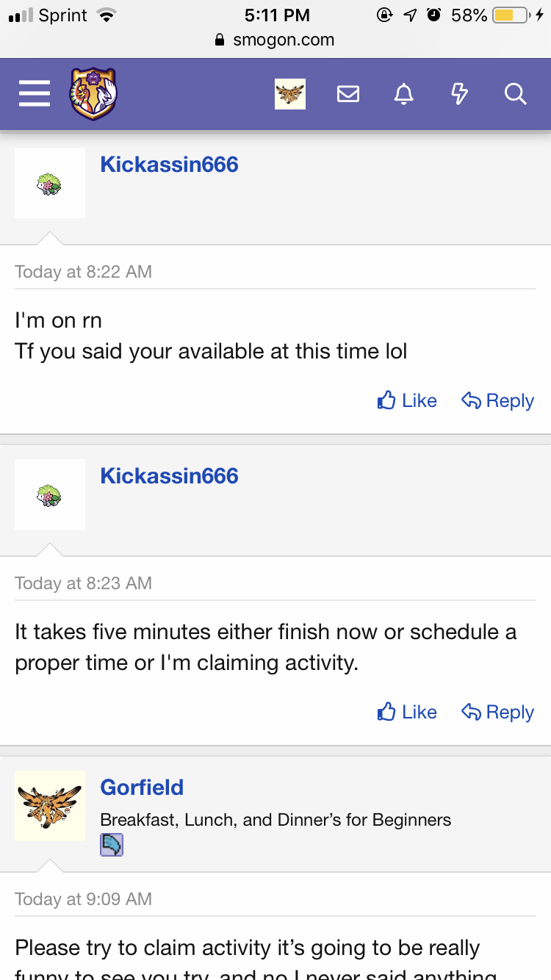
Task: Tap Kickassin666's avatar on the 8:23 AM post
Action: (50, 494)
